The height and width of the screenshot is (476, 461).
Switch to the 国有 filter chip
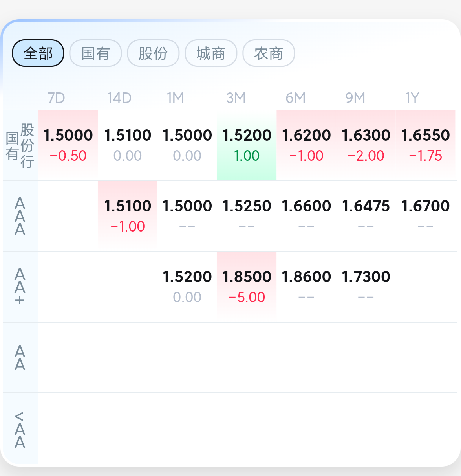(x=95, y=53)
